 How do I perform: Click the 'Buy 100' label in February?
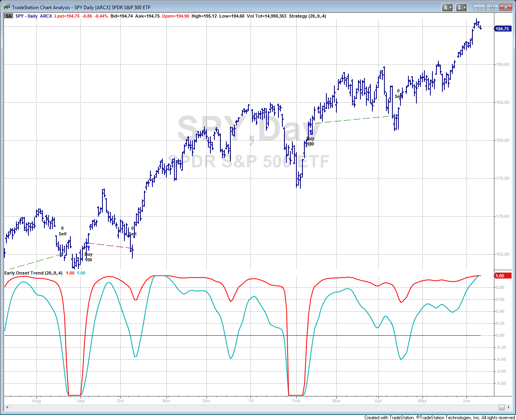(310, 141)
